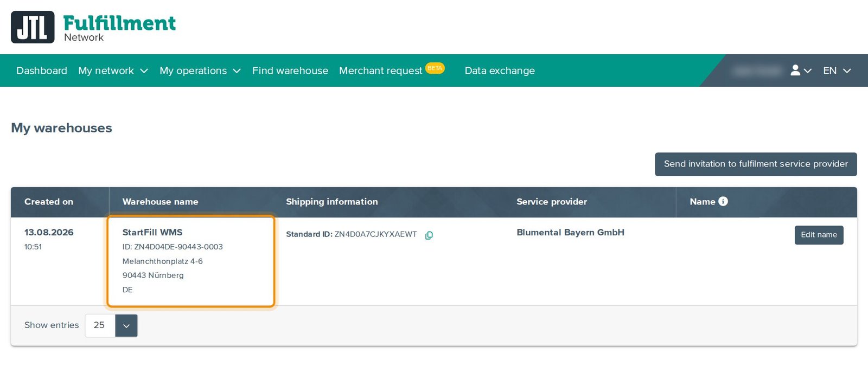The image size is (868, 366).
Task: Click the BETA badge on Merchant request
Action: [435, 68]
